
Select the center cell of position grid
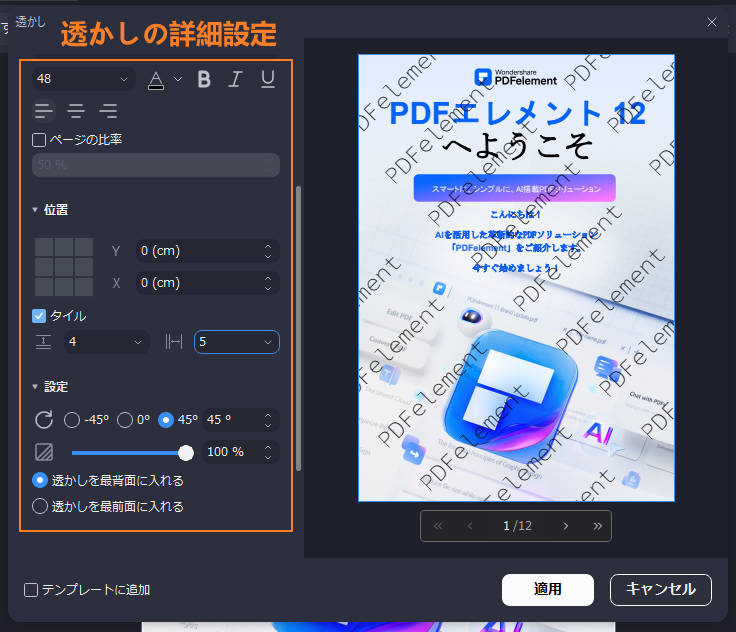tap(64, 267)
